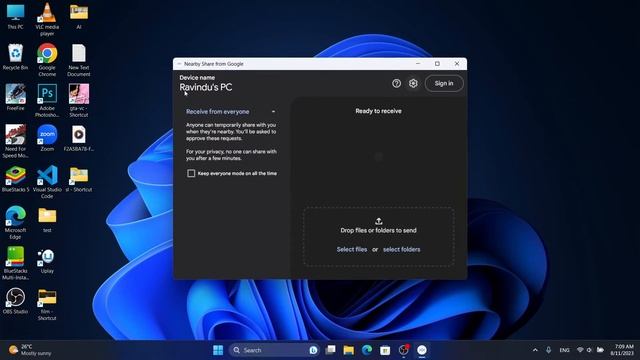Open the Wi-Fi network tray icon

[x=580, y=350]
